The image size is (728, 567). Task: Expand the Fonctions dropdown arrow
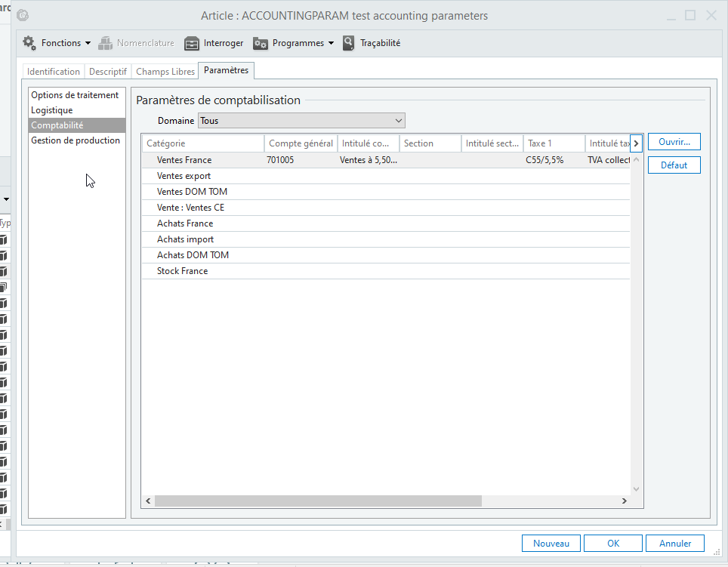(x=88, y=43)
